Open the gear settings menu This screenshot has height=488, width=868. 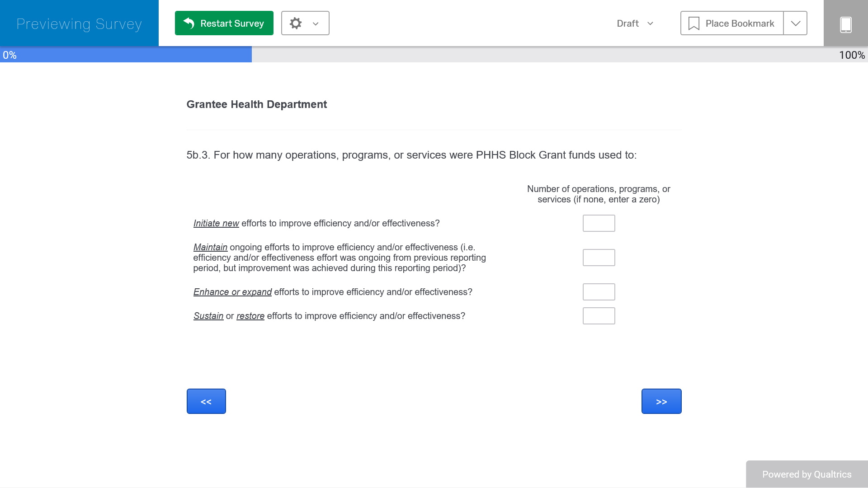tap(296, 23)
